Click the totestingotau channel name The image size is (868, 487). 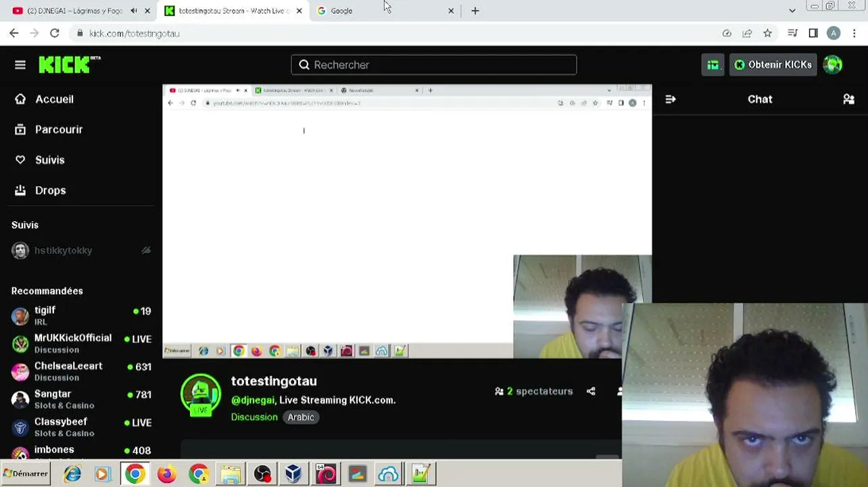point(274,381)
